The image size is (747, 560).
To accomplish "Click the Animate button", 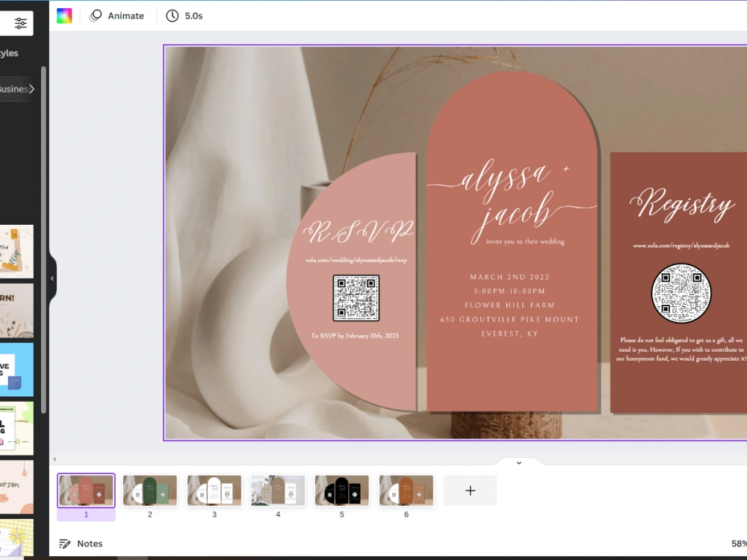I will [x=117, y=16].
